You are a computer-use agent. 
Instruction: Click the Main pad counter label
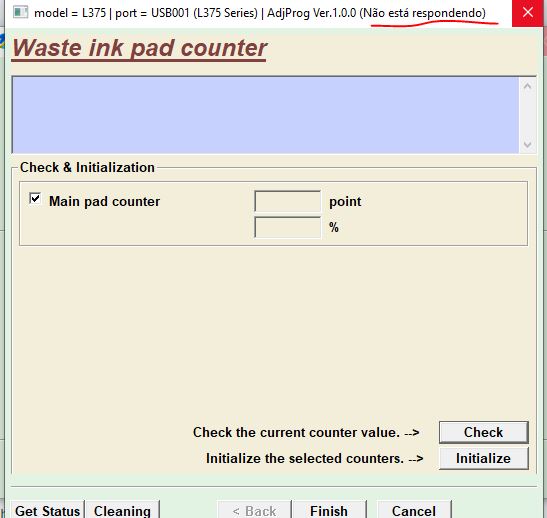point(104,201)
